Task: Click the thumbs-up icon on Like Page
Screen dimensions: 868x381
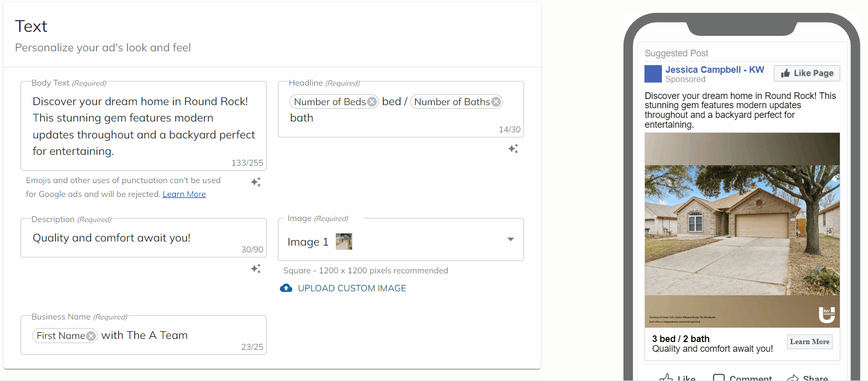Action: click(x=785, y=73)
